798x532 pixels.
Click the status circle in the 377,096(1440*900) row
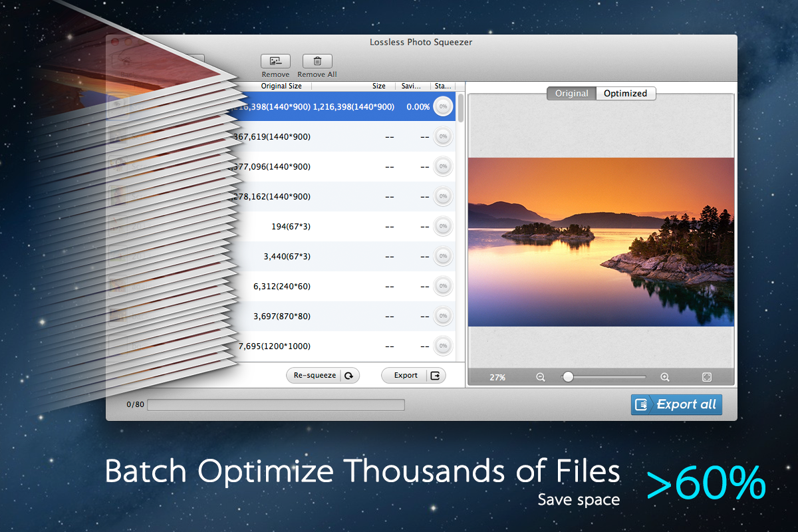[443, 166]
